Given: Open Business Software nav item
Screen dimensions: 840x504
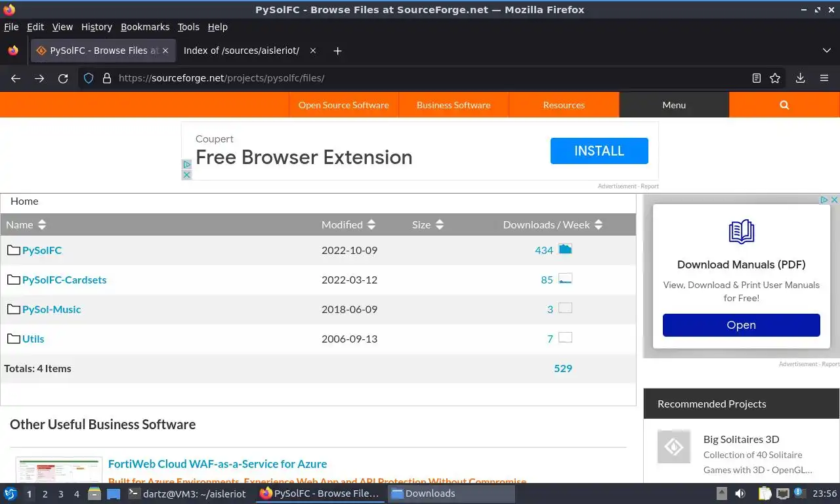Looking at the screenshot, I should click(453, 105).
